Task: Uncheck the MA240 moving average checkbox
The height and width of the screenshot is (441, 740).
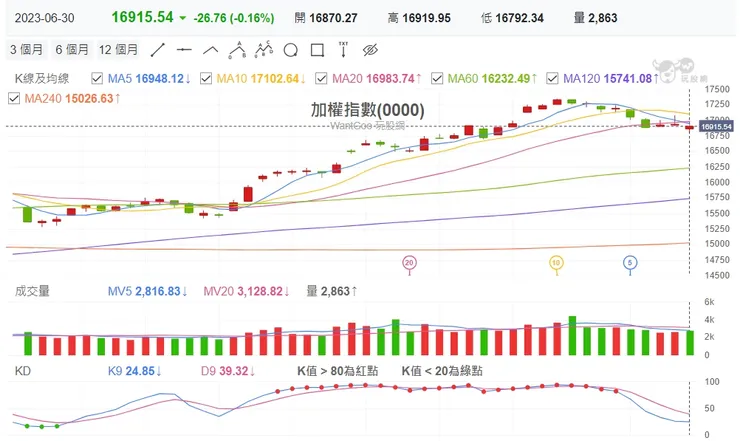Action: (x=14, y=98)
